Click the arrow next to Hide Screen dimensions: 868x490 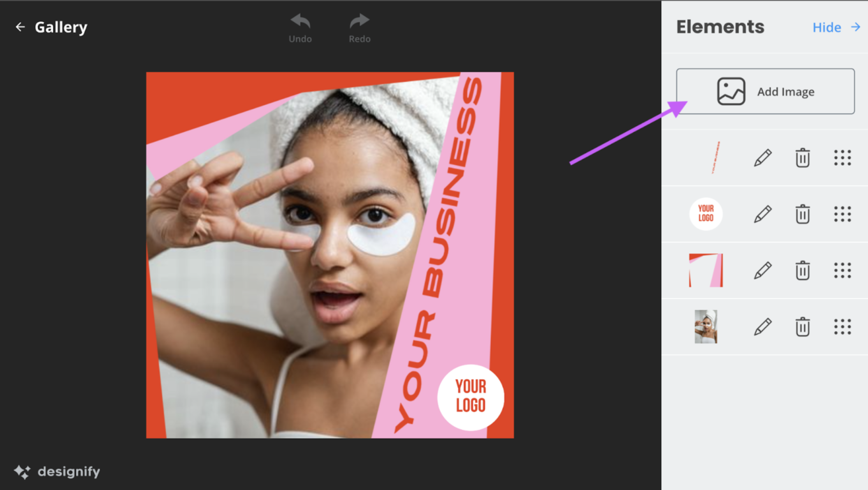[856, 27]
